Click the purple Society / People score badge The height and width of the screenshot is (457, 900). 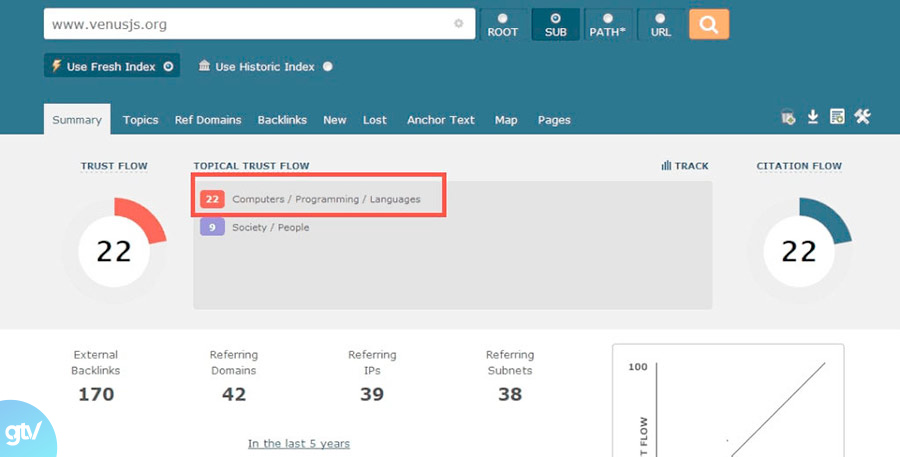(x=211, y=227)
